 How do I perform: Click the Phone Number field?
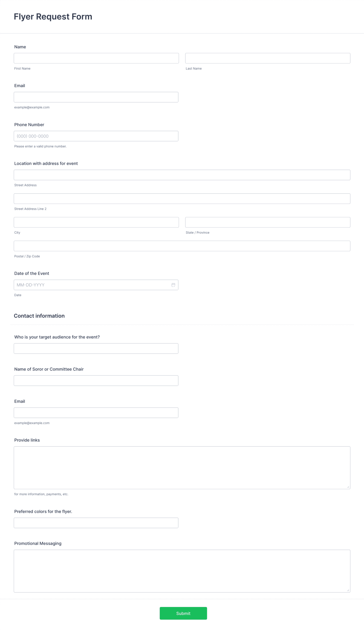point(96,136)
